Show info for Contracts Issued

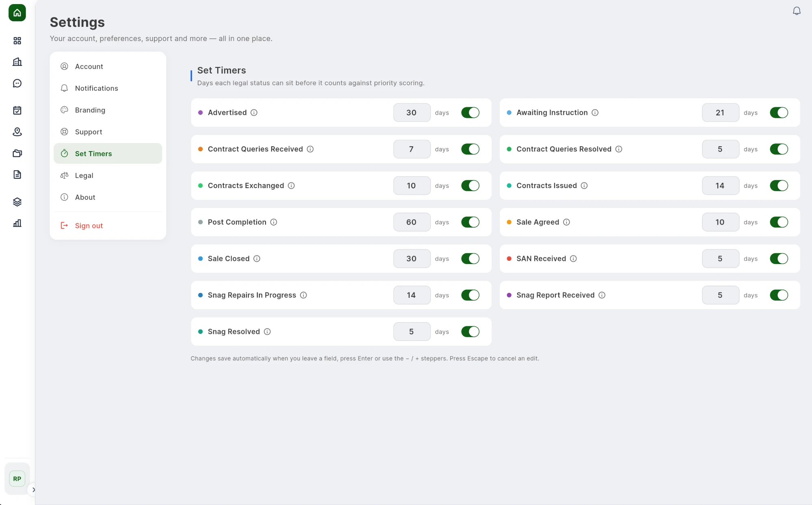tap(584, 186)
